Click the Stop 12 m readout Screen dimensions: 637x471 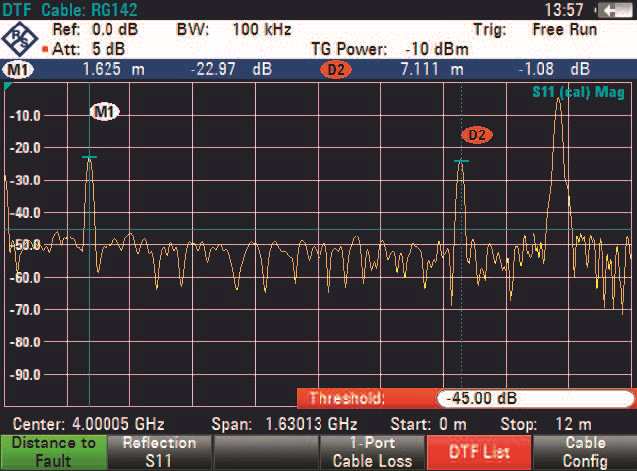click(x=546, y=424)
